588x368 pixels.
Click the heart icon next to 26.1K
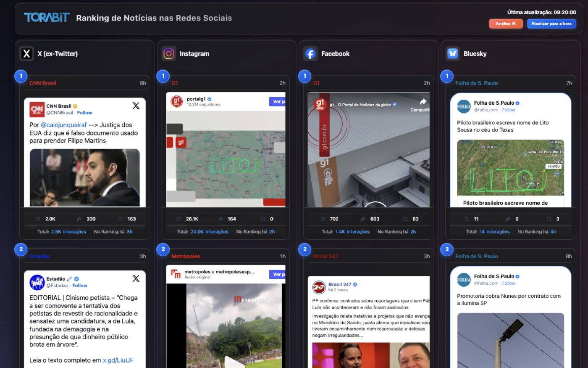[x=178, y=219]
